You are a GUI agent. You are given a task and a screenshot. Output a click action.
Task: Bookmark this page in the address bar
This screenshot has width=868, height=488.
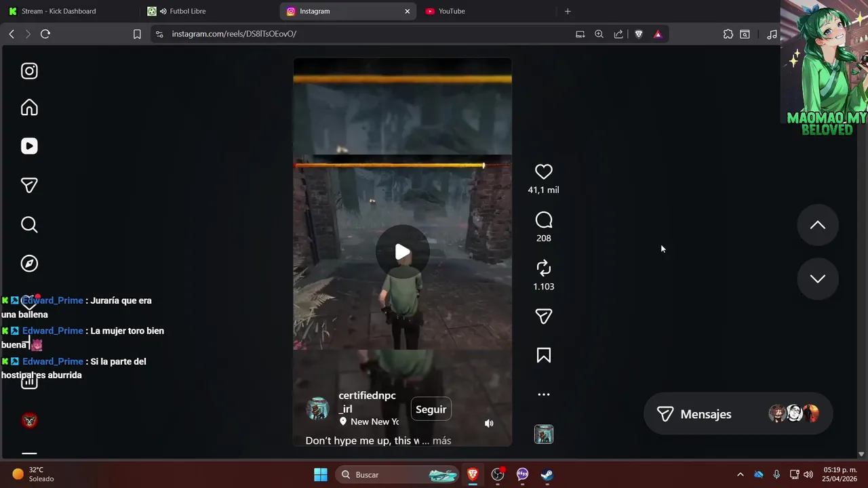click(137, 34)
